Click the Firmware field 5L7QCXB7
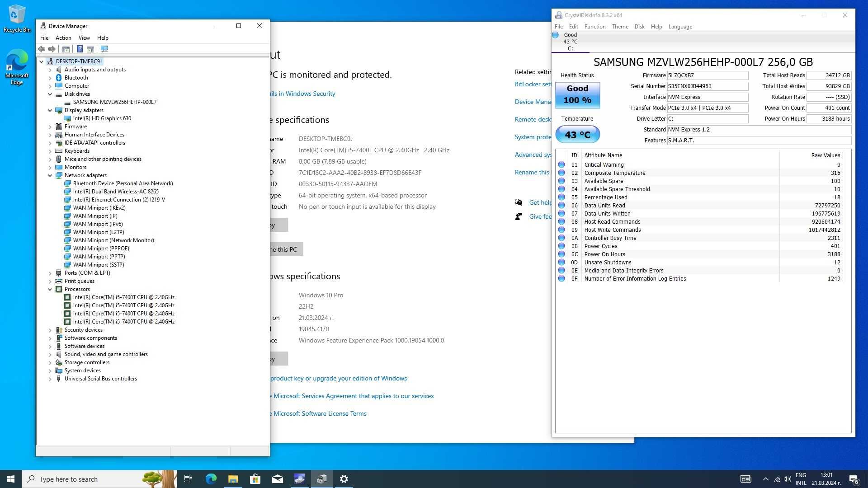The width and height of the screenshot is (868, 488). [x=708, y=75]
